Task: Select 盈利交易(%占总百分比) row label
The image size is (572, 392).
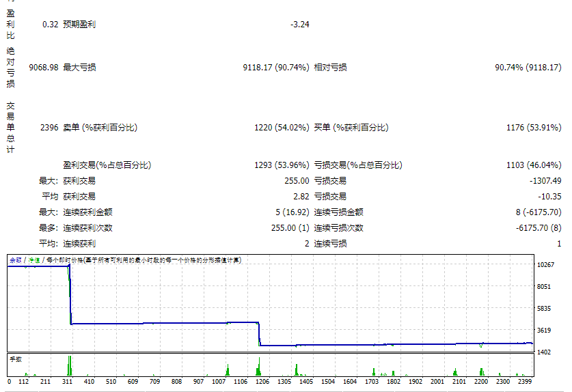Action: pos(107,165)
